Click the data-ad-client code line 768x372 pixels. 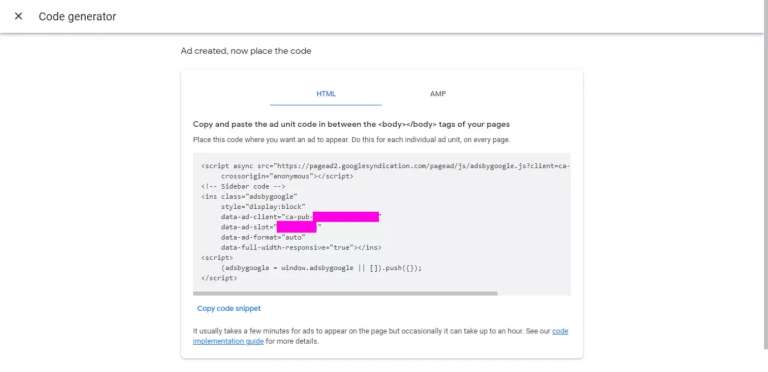pyautogui.click(x=301, y=217)
